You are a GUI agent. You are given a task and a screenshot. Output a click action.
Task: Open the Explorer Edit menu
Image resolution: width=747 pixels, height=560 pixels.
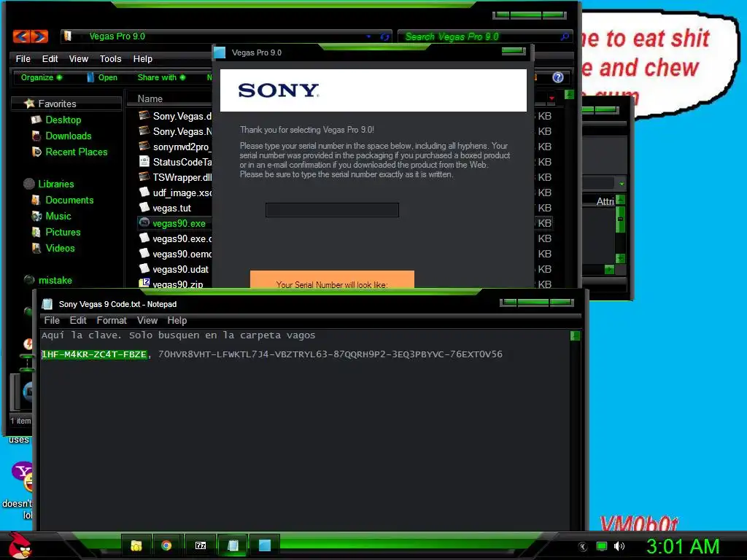[x=50, y=58]
